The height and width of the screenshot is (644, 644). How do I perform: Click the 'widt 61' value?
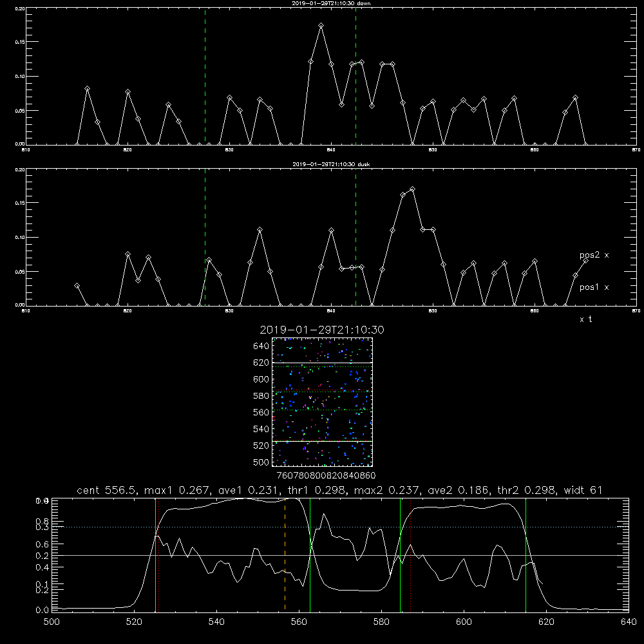tap(583, 490)
